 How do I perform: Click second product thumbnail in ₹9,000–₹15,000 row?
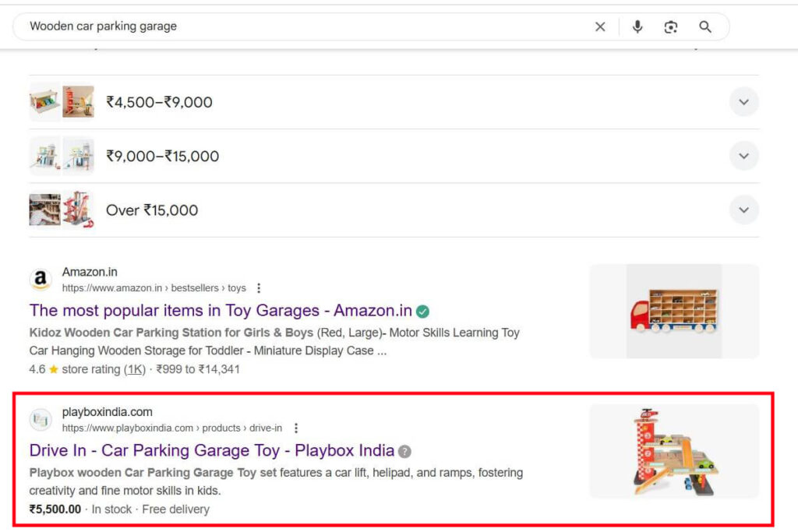tap(79, 156)
